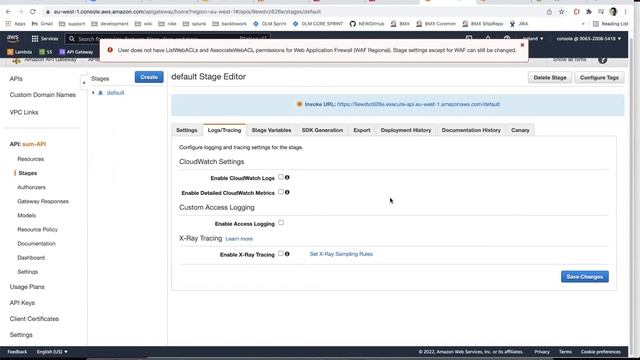Open the X-Ray Learn more link
Image resolution: width=640 pixels, height=360 pixels.
click(239, 239)
